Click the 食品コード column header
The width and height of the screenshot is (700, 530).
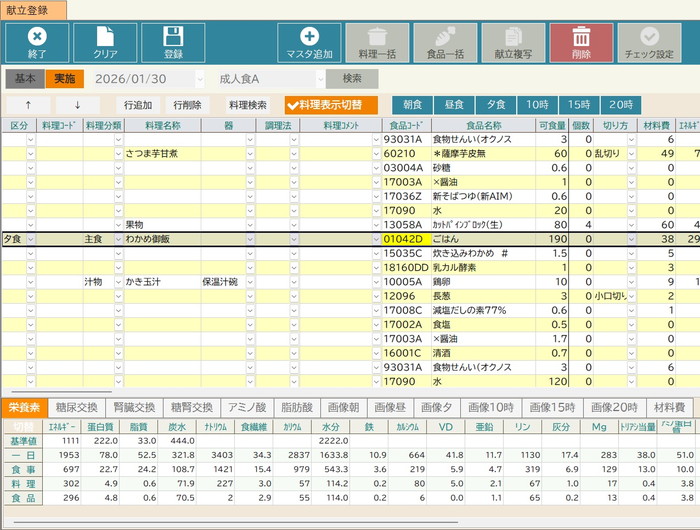(x=406, y=126)
